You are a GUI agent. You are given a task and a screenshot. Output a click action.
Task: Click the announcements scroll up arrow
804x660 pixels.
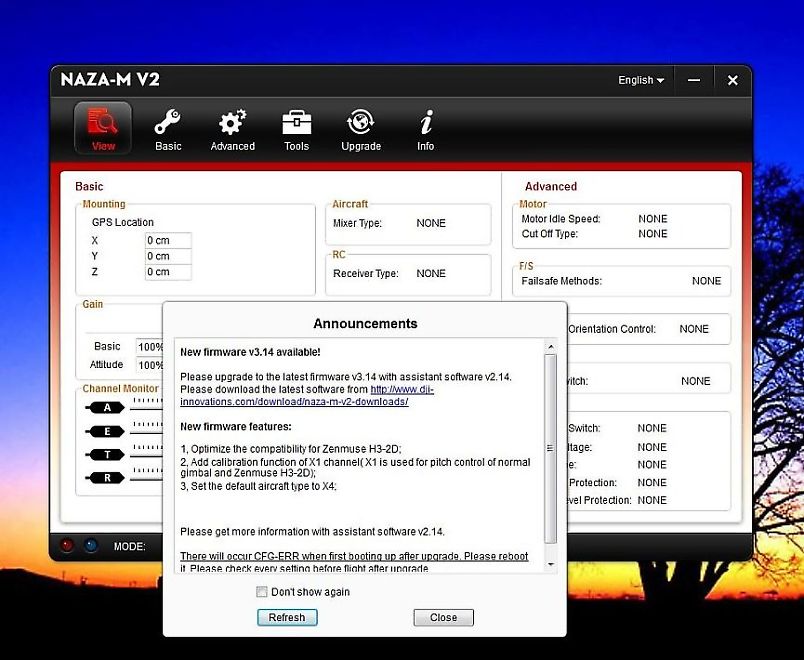coord(551,347)
